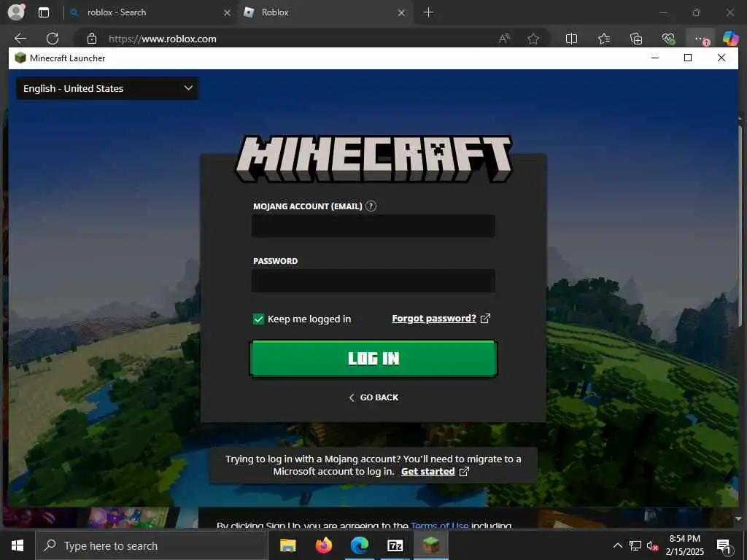This screenshot has width=747, height=560.
Task: Open the Get started migration link
Action: point(427,472)
